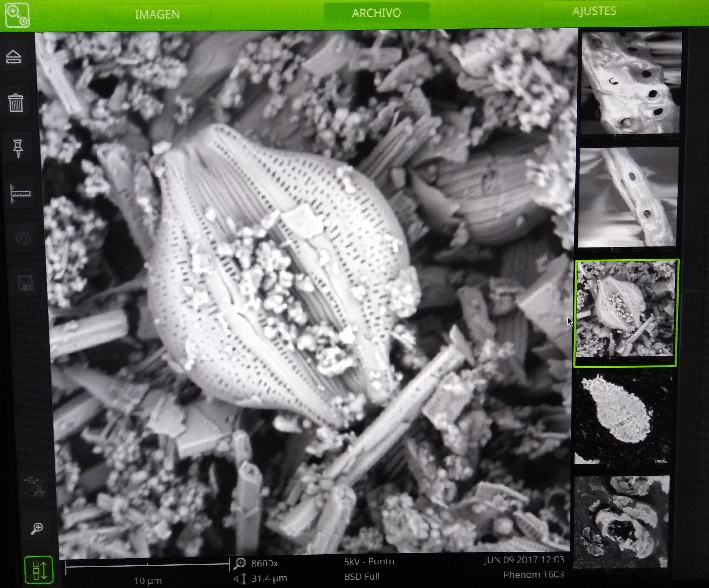Select the bottom thumbnail in archive list
Image resolution: width=709 pixels, height=588 pixels.
click(622, 522)
